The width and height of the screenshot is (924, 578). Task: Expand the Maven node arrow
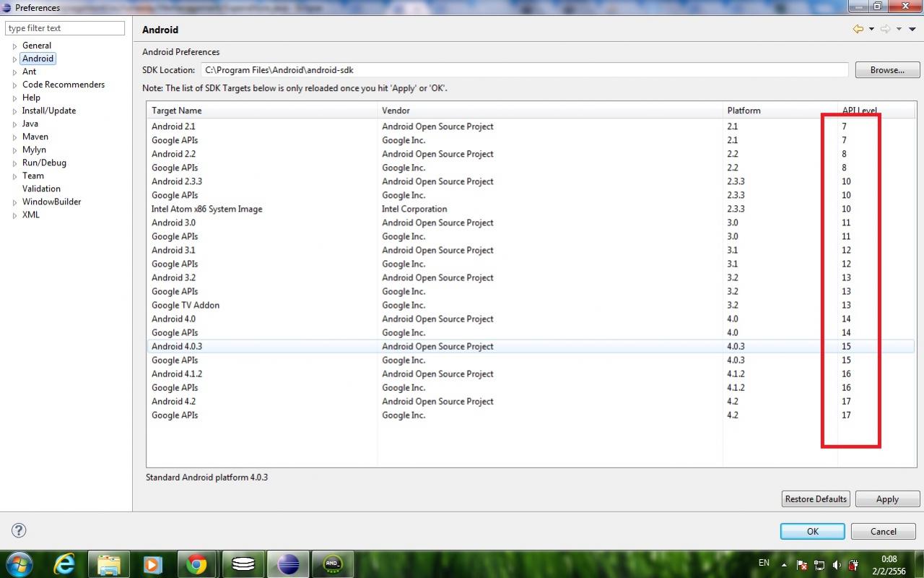[14, 137]
